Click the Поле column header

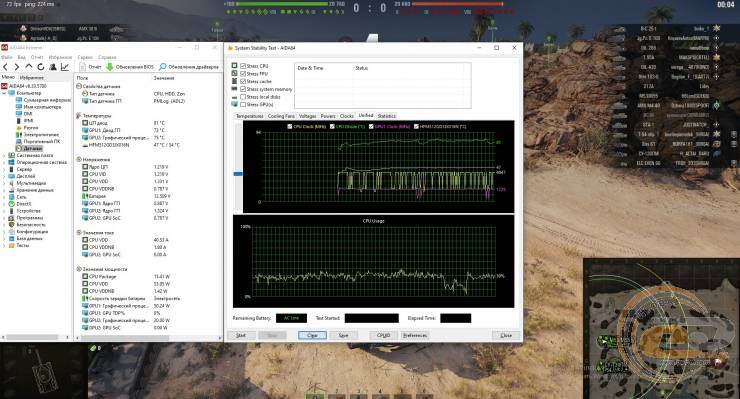tap(83, 78)
